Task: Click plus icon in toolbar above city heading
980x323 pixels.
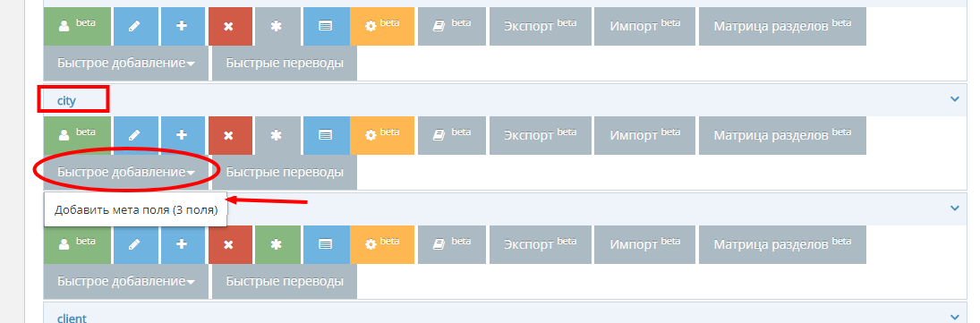Action: (x=183, y=26)
